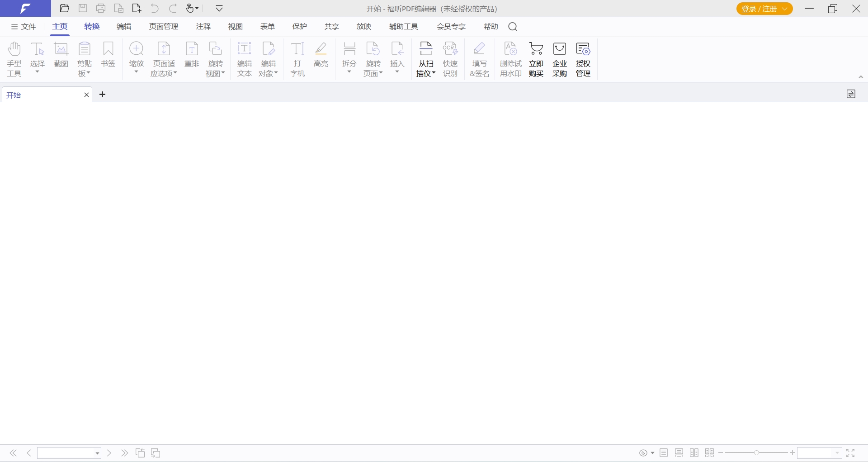Click Buy Now (立即购买) cart icon
Image resolution: width=868 pixels, height=462 pixels.
coord(536,48)
